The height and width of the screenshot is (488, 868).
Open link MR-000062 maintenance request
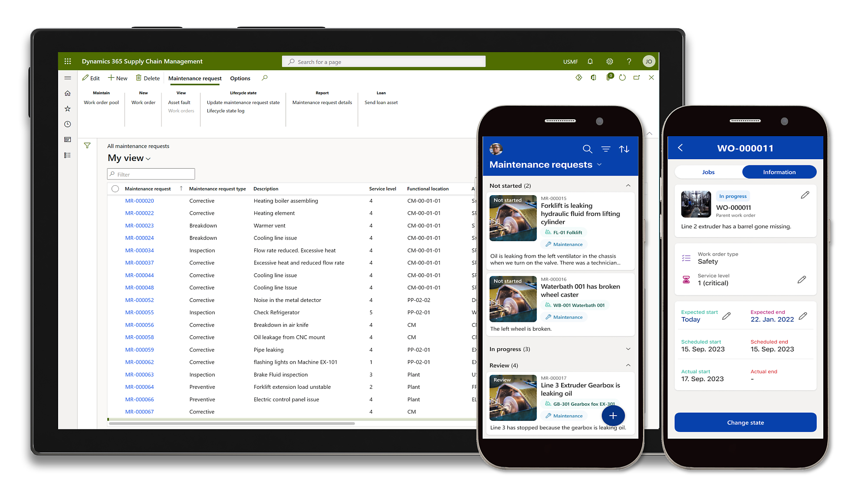coord(139,362)
